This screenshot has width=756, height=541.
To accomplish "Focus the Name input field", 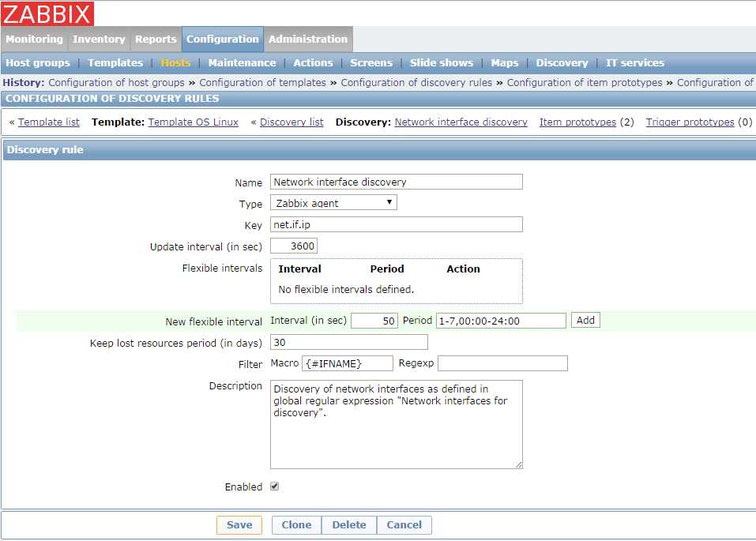I will point(397,182).
